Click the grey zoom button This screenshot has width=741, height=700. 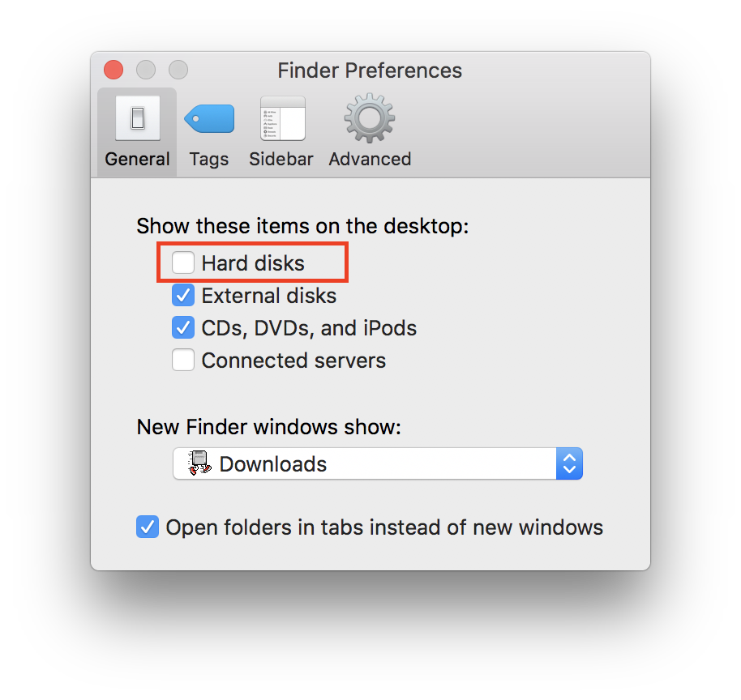click(178, 70)
